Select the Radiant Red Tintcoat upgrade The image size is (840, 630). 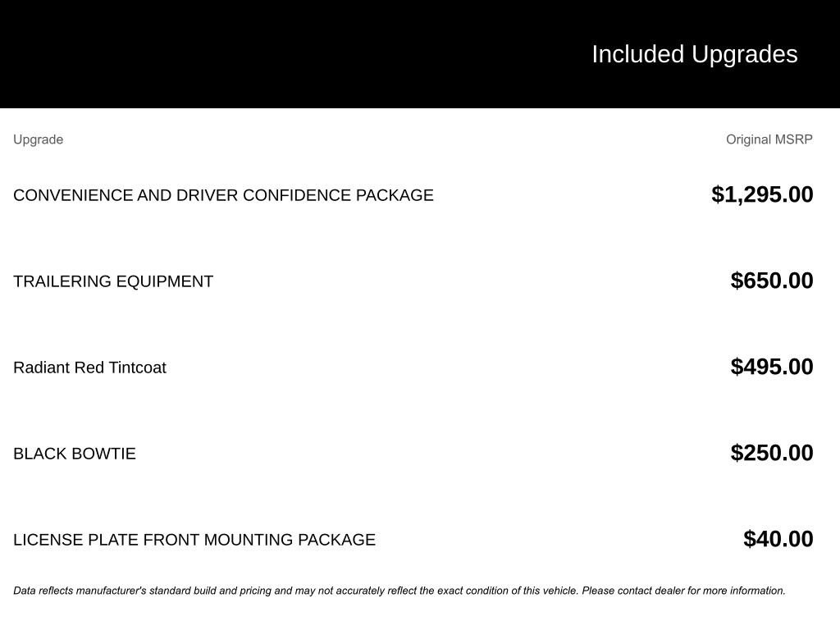point(89,367)
